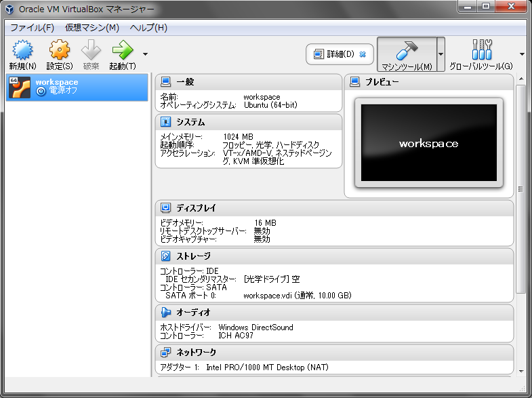Click 'ICH AC97' controller text

[236, 336]
